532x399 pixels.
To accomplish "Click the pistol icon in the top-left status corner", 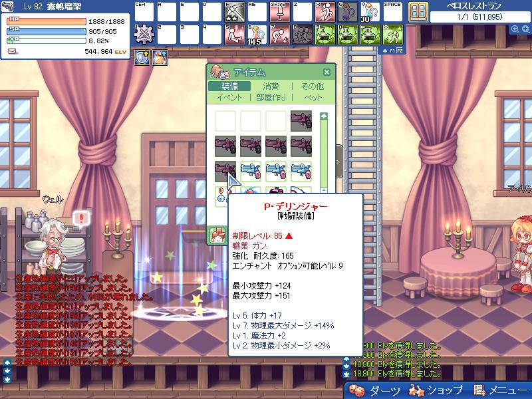I will click(x=7, y=6).
